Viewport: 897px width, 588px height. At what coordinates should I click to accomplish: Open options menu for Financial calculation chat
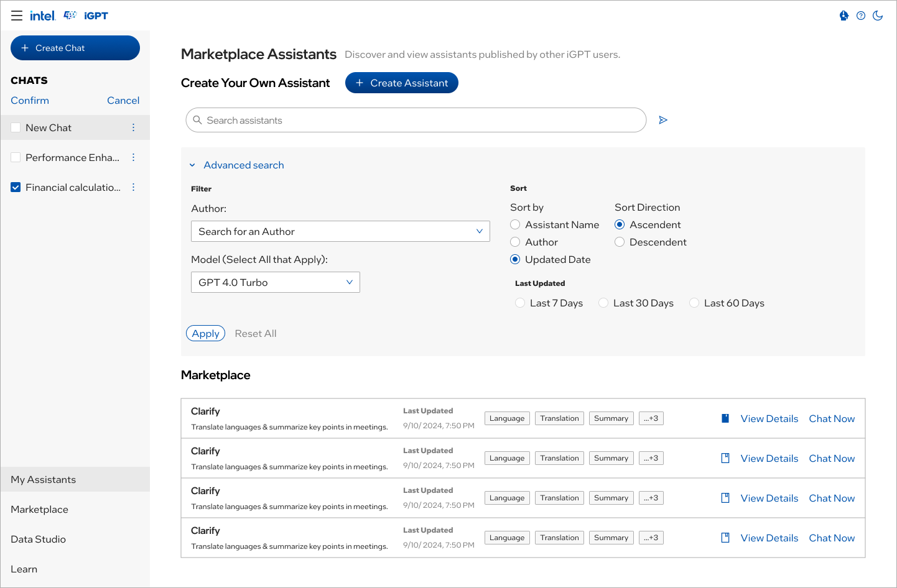133,187
